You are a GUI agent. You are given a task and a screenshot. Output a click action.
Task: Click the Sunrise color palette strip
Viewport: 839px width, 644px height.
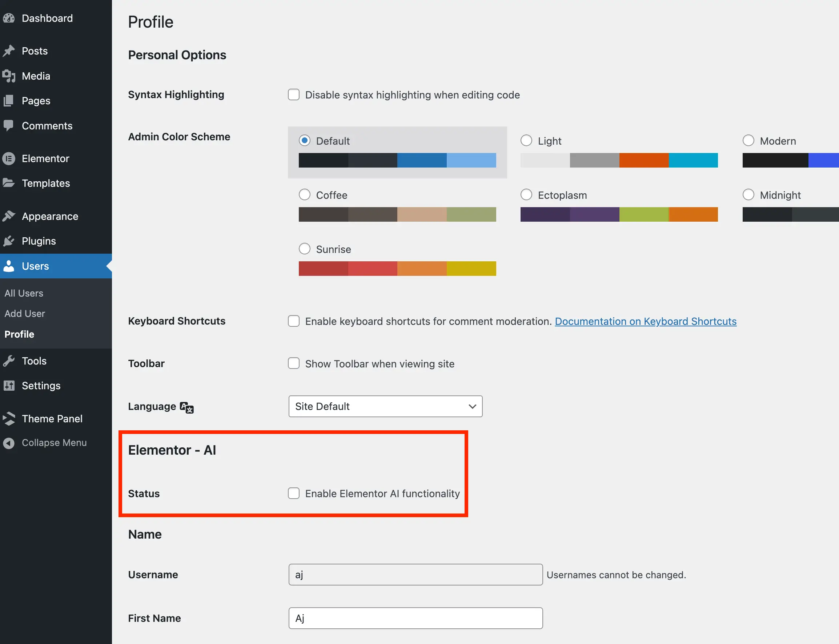(397, 268)
